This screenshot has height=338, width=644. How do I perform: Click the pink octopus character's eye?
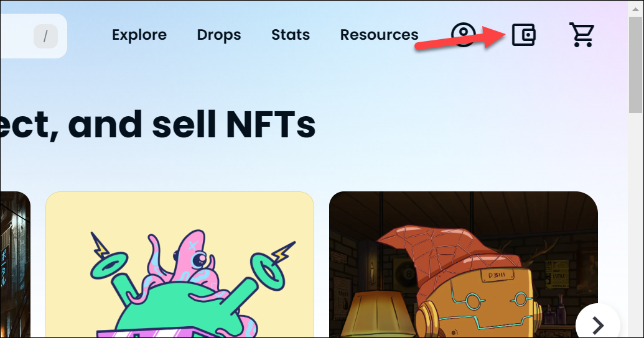point(200,259)
